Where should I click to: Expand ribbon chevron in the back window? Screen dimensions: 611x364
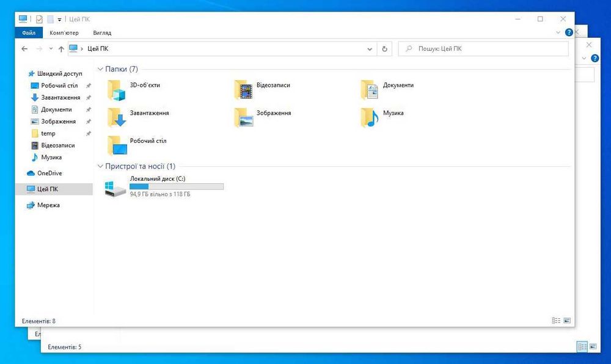click(584, 59)
